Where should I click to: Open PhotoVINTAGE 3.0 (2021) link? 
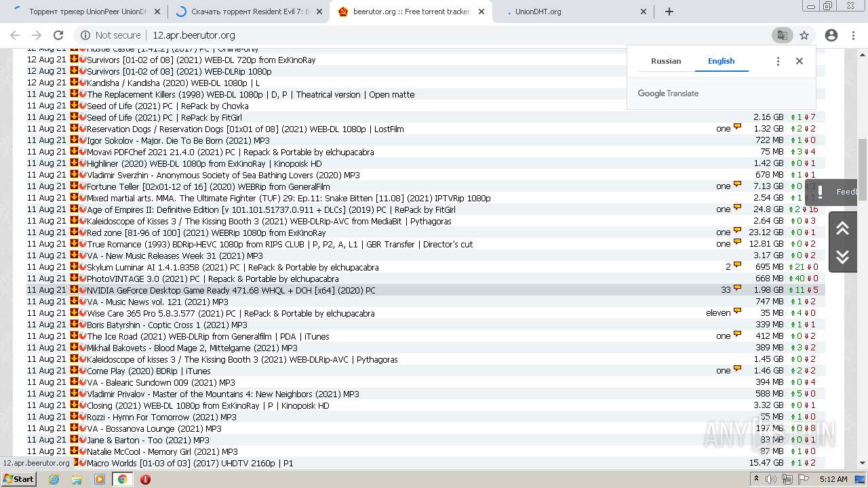point(212,279)
